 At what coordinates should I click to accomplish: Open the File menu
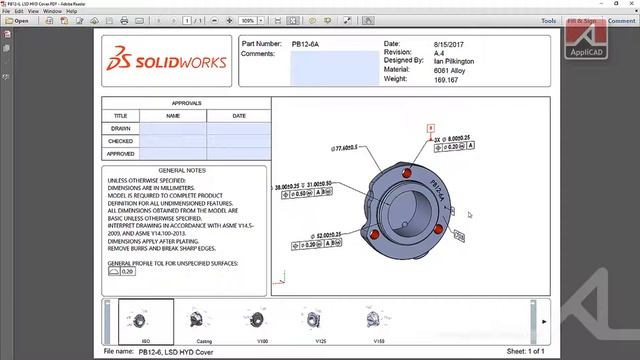point(6,11)
